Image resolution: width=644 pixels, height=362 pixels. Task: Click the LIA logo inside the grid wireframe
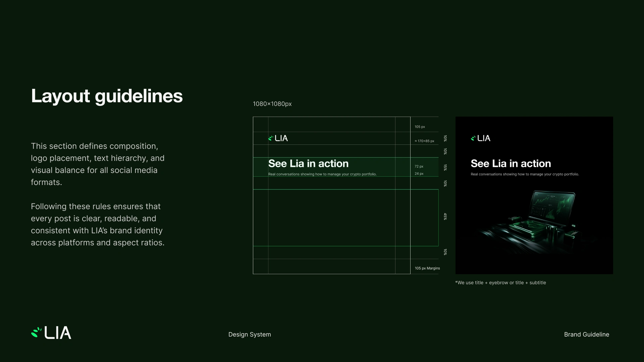pos(278,138)
